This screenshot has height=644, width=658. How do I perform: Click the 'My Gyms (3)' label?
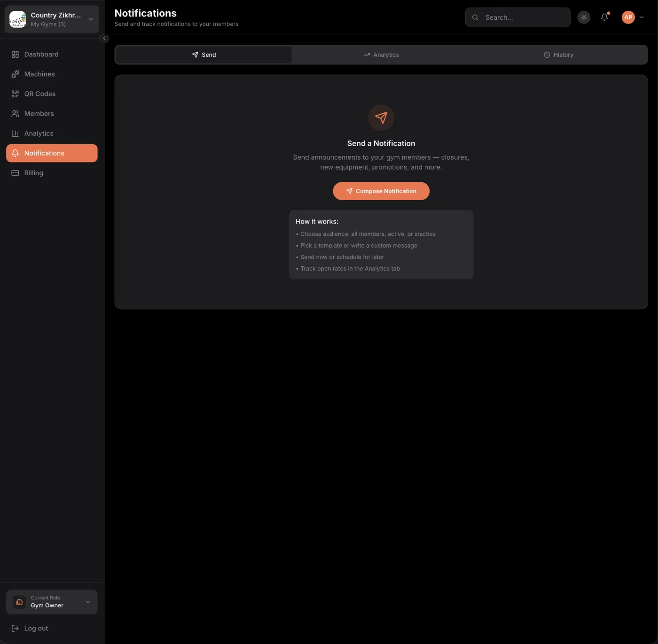coord(48,24)
